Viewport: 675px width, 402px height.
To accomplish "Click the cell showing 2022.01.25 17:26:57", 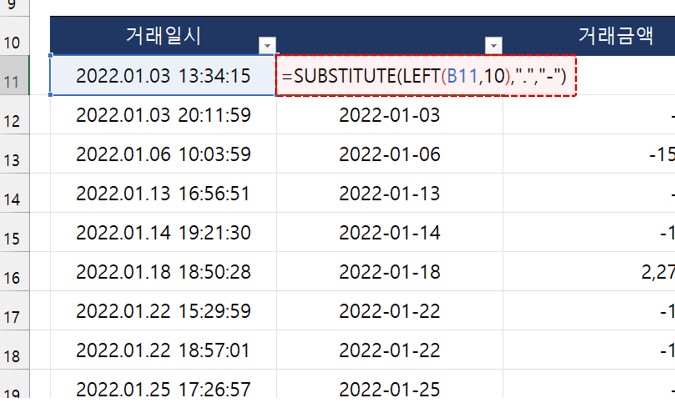I will pyautogui.click(x=162, y=387).
